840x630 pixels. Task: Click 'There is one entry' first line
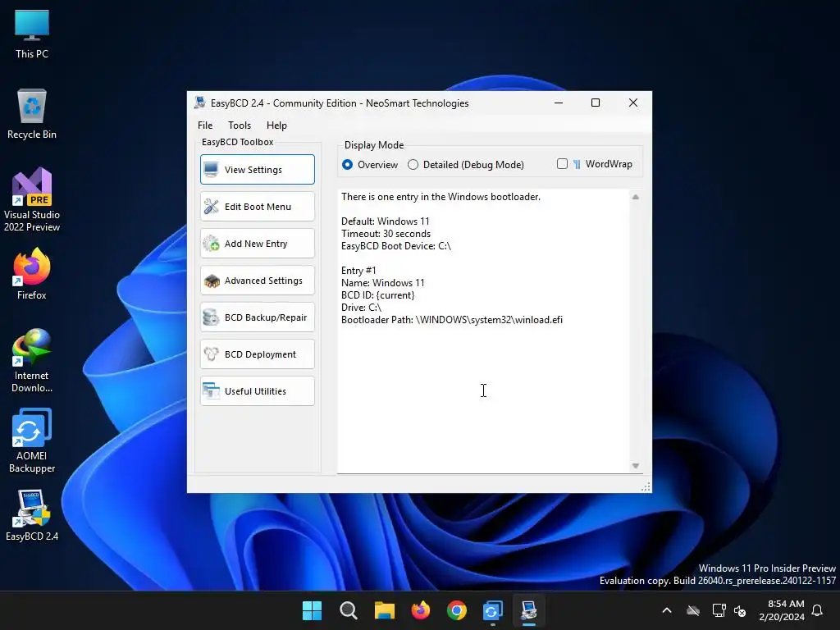coord(441,197)
